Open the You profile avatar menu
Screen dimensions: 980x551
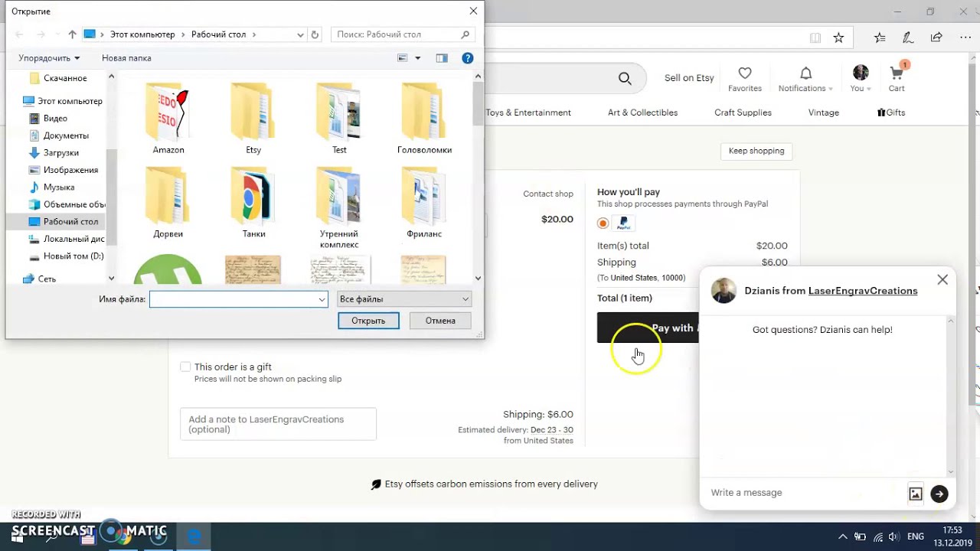[x=861, y=79]
